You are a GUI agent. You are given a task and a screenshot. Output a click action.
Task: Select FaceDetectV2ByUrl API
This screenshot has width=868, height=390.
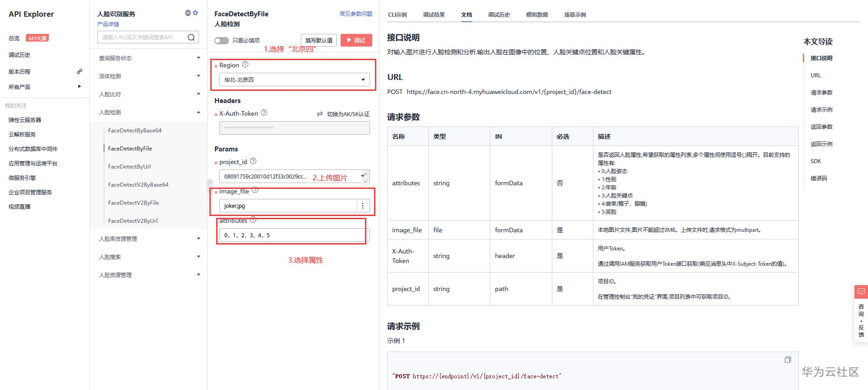tap(133, 221)
